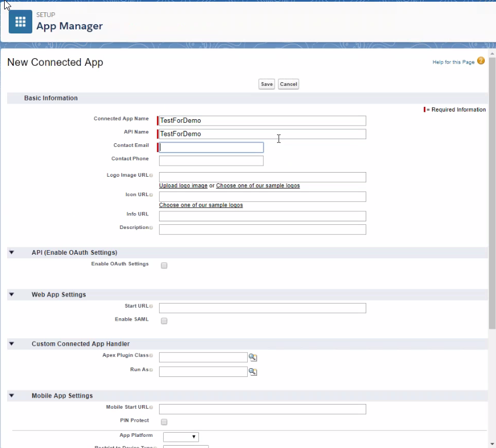Viewport: 496px width, 448px height.
Task: Collapse the Custom Connected App Handler section
Action: (11, 344)
